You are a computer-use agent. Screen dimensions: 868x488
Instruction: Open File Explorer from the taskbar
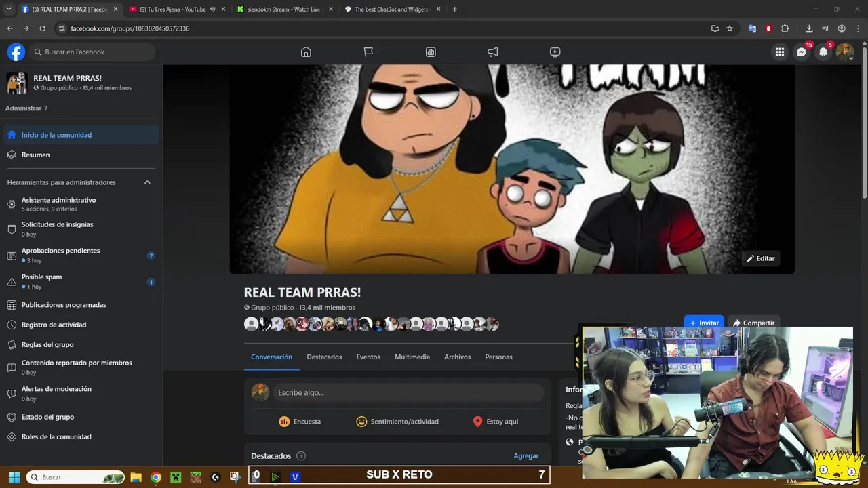point(136,477)
